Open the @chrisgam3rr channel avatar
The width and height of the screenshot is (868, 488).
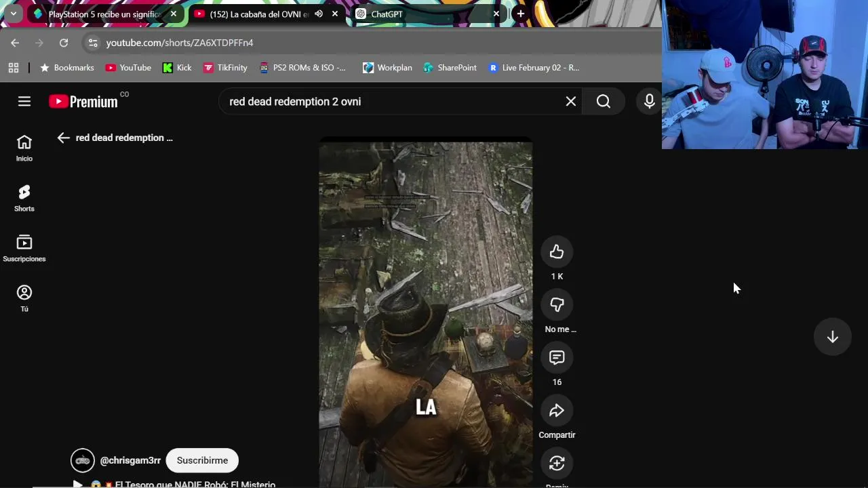click(83, 460)
